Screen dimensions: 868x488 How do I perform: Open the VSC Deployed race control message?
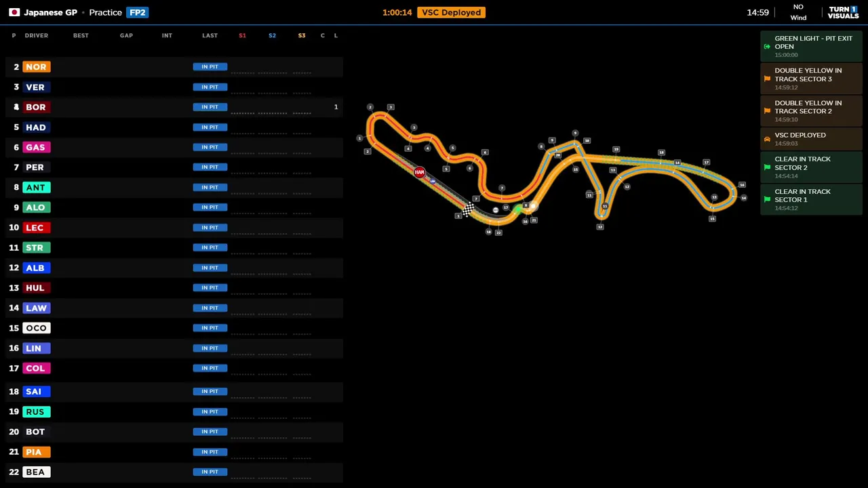(811, 138)
